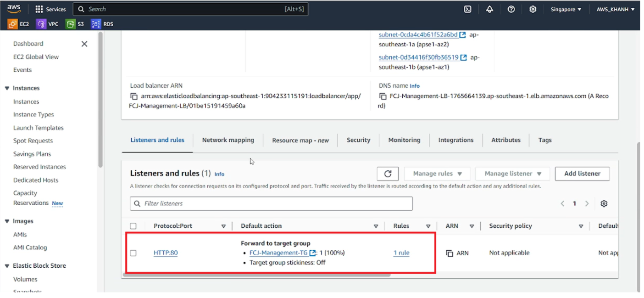The width and height of the screenshot is (644, 298).
Task: Sort by Protocol:Port column arrow
Action: pyautogui.click(x=224, y=226)
